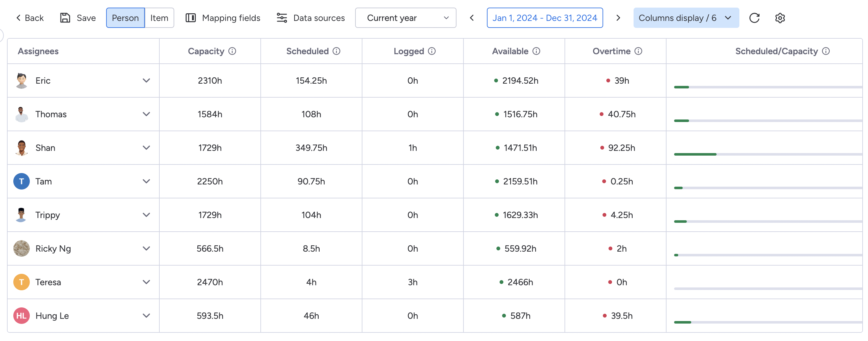Click the Scheduled column info icon
This screenshot has height=341, width=868.
click(x=336, y=51)
